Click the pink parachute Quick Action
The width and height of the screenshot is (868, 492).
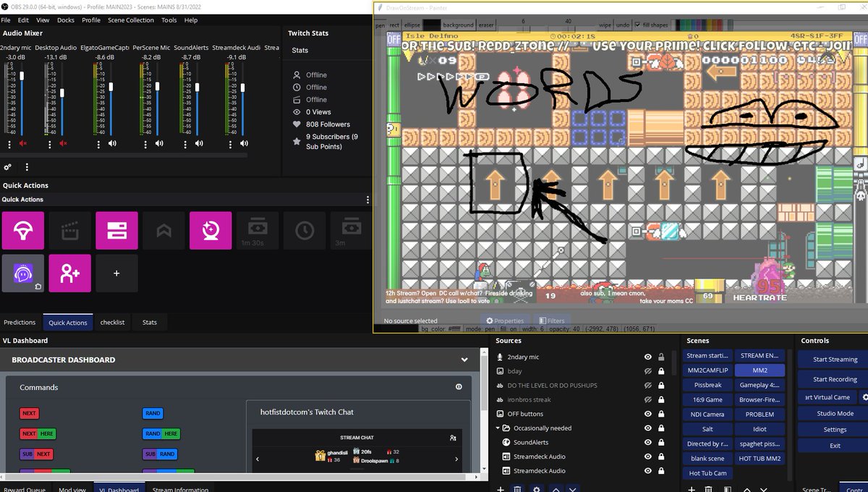pyautogui.click(x=23, y=231)
